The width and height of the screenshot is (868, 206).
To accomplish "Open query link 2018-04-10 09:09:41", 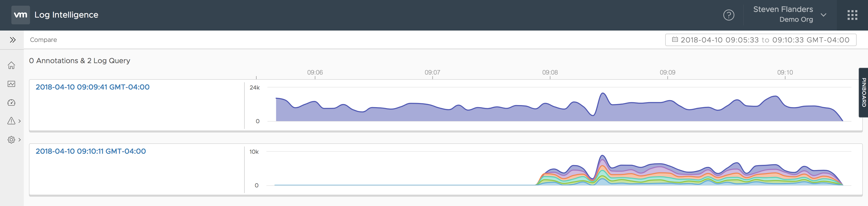I will [x=92, y=87].
